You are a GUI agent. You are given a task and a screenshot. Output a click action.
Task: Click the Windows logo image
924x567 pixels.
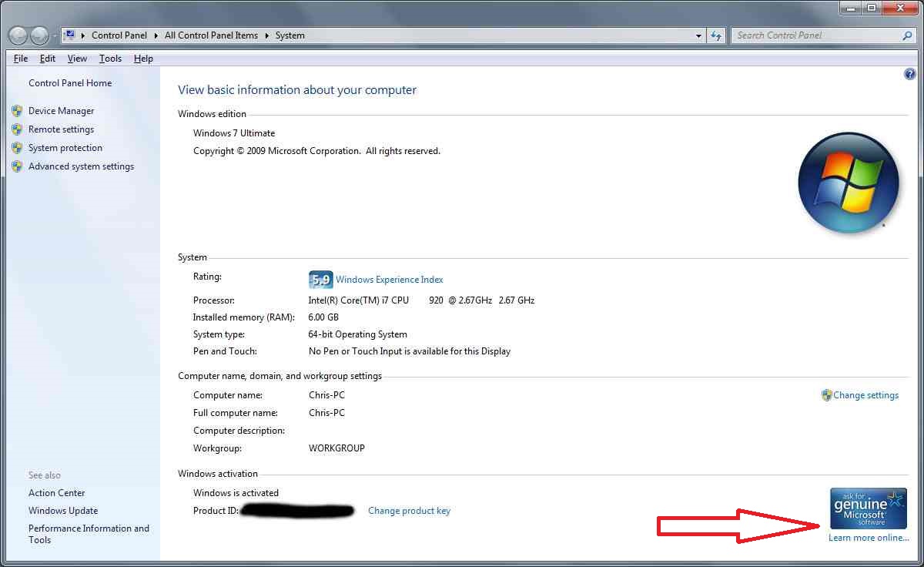point(848,183)
